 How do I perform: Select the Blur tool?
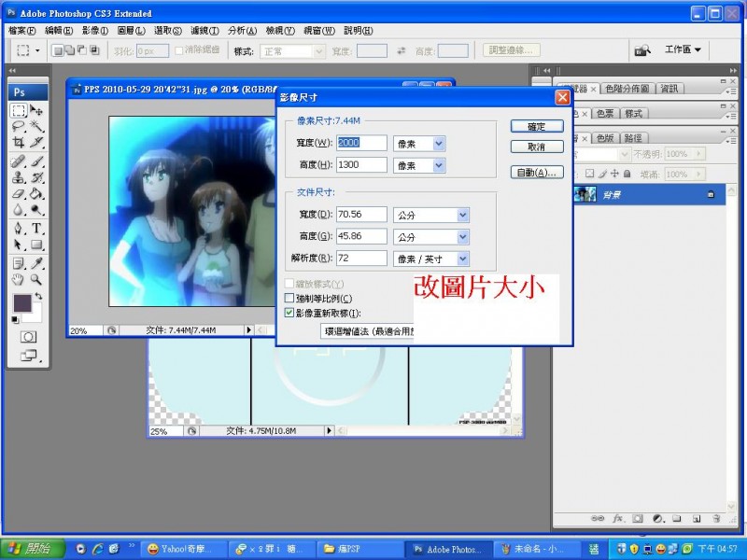[19, 210]
